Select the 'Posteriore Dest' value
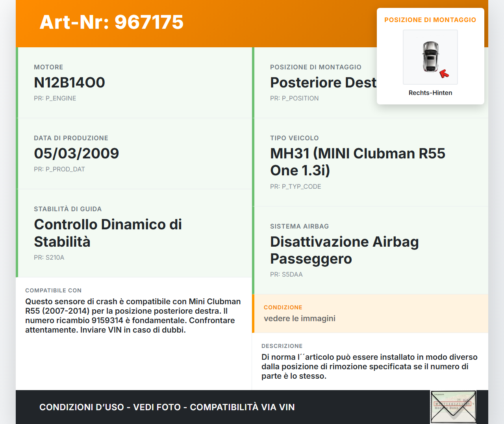The width and height of the screenshot is (504, 424). (323, 82)
